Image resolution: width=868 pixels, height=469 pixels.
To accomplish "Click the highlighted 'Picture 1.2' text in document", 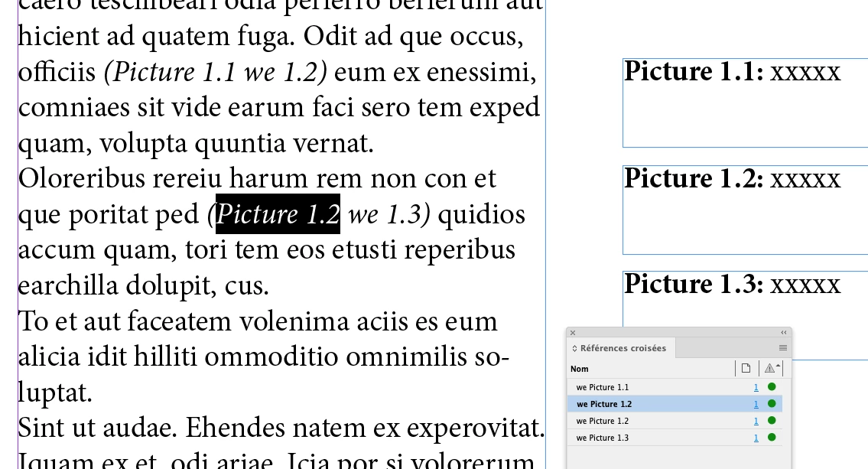I will coord(278,214).
